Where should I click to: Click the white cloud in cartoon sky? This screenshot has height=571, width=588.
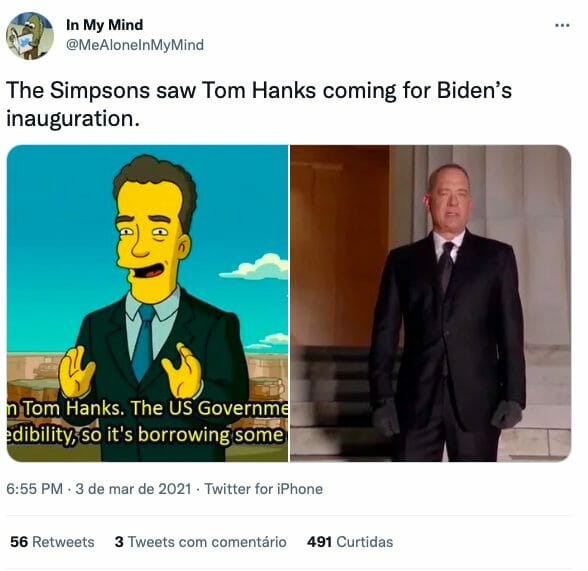click(257, 267)
